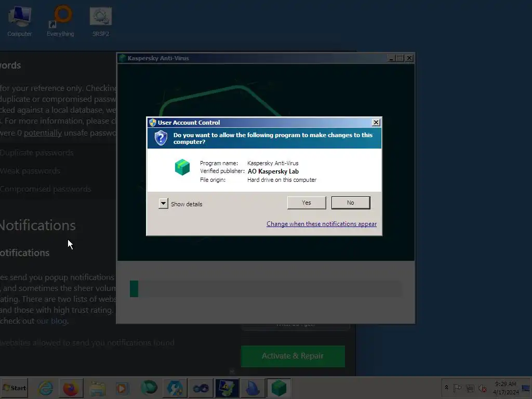Click the Kaspersky Anti-Virus title bar icon

[123, 58]
